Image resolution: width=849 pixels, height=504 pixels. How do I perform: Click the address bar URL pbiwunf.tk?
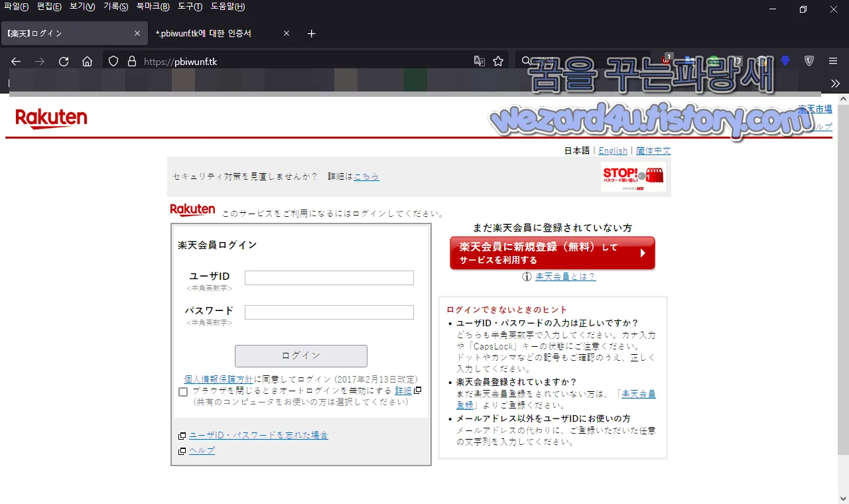pyautogui.click(x=180, y=62)
